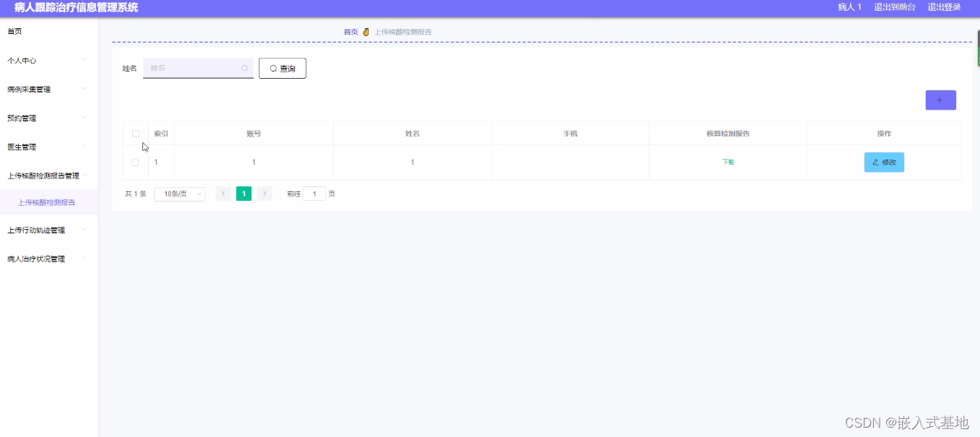The width and height of the screenshot is (980, 437).
Task: Expand 医生管理 menu chevron
Action: point(85,147)
